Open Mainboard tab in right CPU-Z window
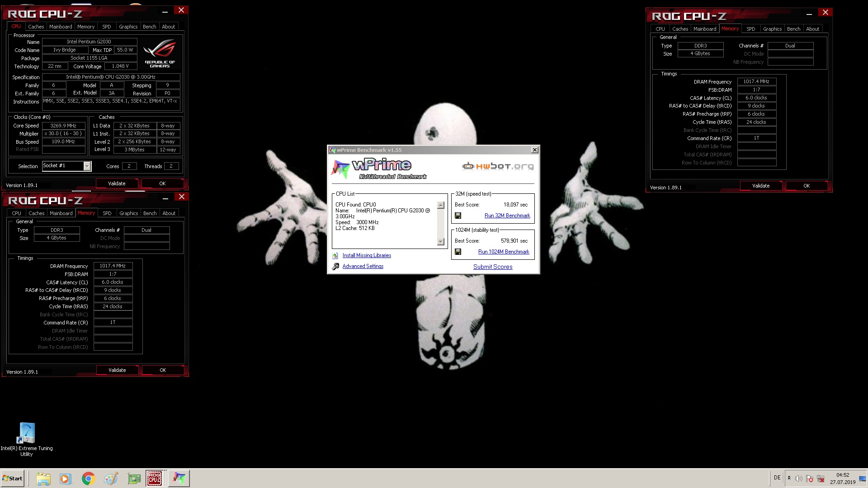The image size is (868, 488). 704,29
